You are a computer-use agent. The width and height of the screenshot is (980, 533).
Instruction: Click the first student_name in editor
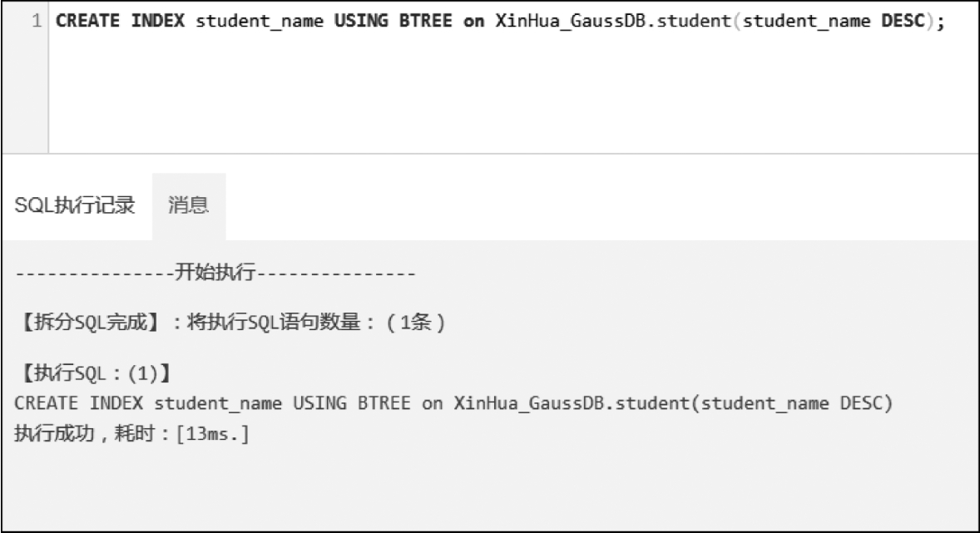[260, 21]
